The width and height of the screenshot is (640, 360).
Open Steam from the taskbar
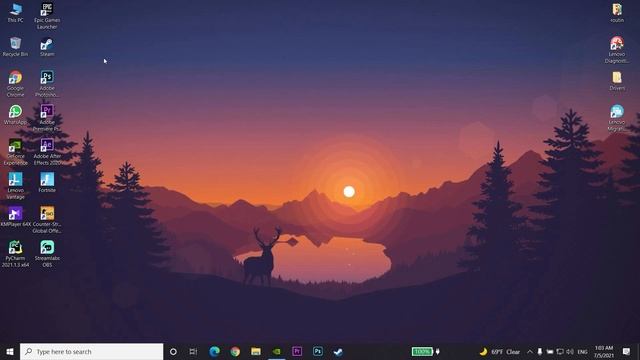338,351
